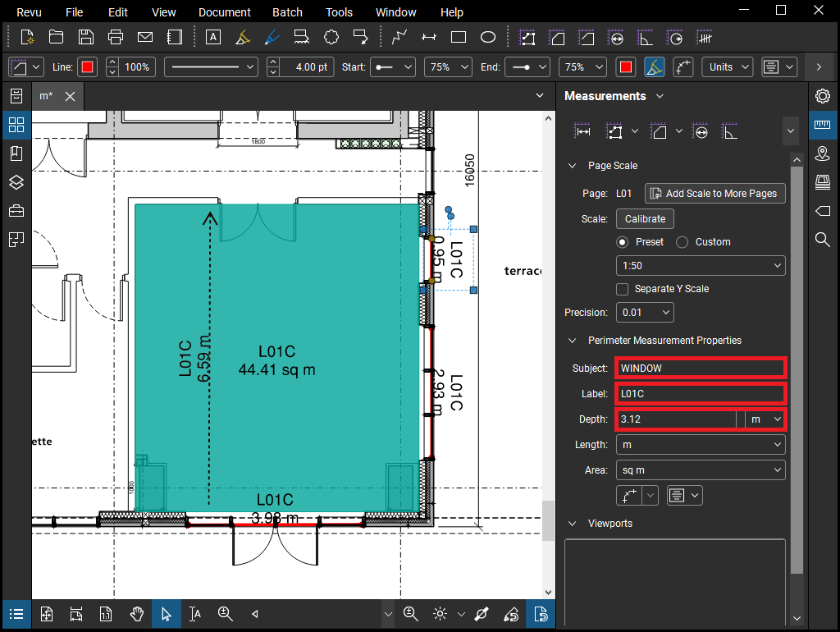840x632 pixels.
Task: Open the Length unit dropdown
Action: pos(701,445)
